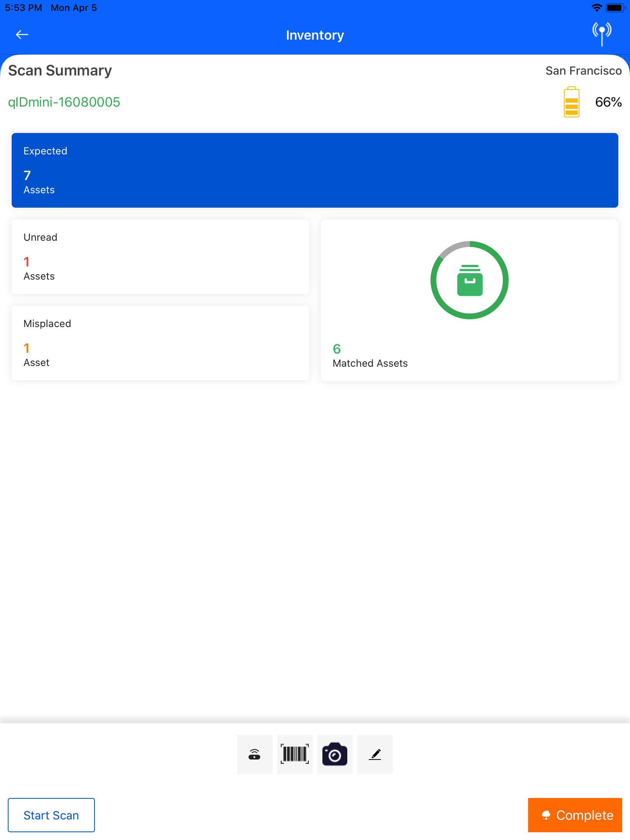The width and height of the screenshot is (630, 840).
Task: Select the manual entry pencil icon
Action: point(375,754)
